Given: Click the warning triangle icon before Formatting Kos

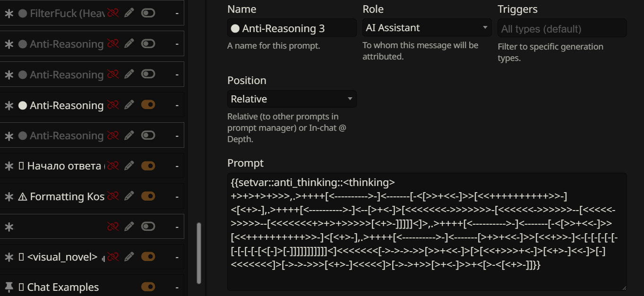Looking at the screenshot, I should point(22,197).
